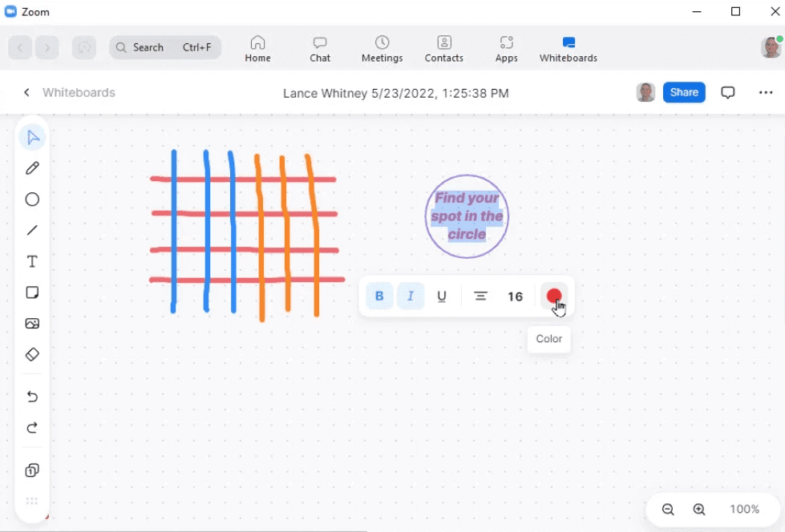The width and height of the screenshot is (785, 532).
Task: Open the pages panel icon
Action: pos(33,470)
